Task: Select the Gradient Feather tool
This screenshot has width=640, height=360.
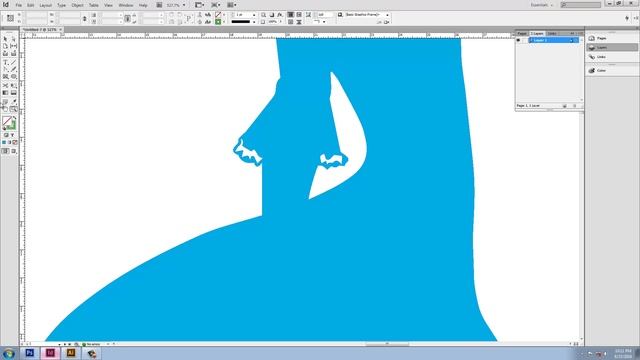Action: coord(13,93)
